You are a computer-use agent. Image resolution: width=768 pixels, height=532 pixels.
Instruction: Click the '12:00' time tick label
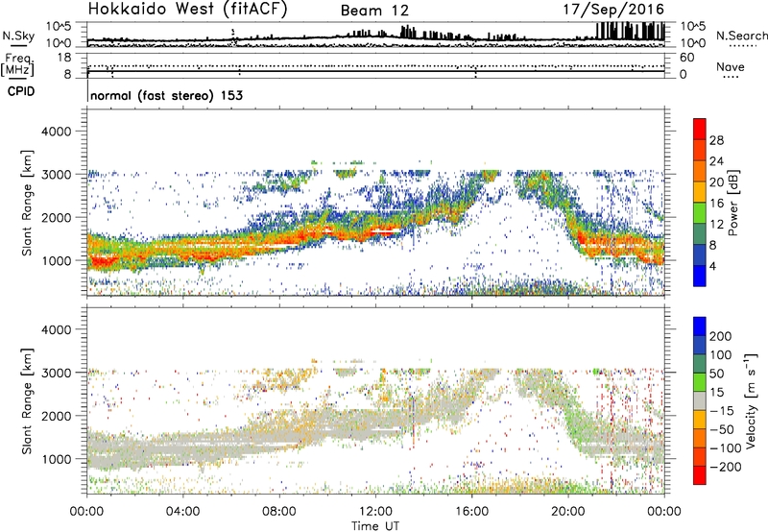click(375, 512)
